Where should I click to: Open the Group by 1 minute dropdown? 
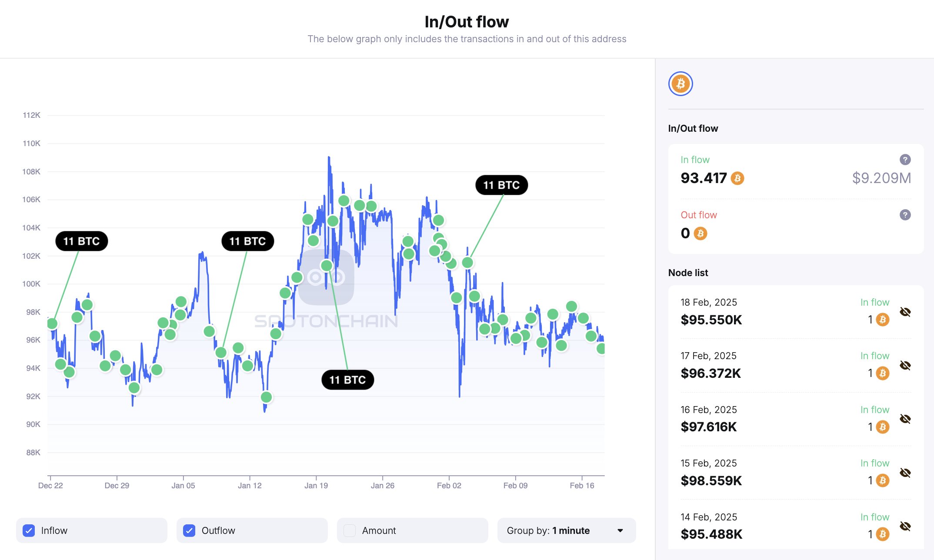566,530
